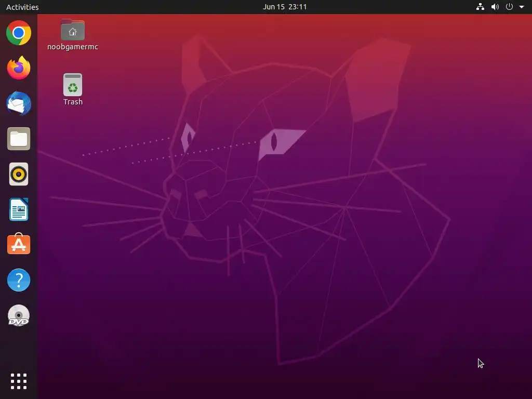Launch Rhythmbox music player

click(19, 175)
